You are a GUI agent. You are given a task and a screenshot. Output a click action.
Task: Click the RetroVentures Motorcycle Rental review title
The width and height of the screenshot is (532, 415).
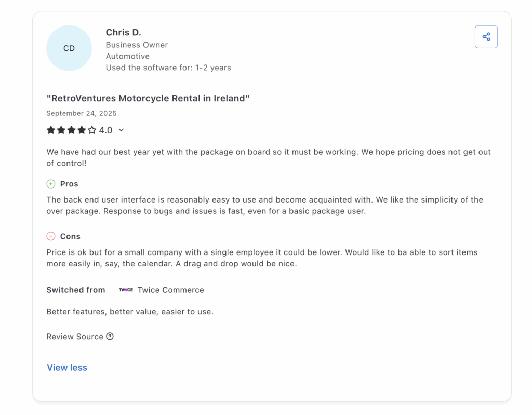click(148, 98)
